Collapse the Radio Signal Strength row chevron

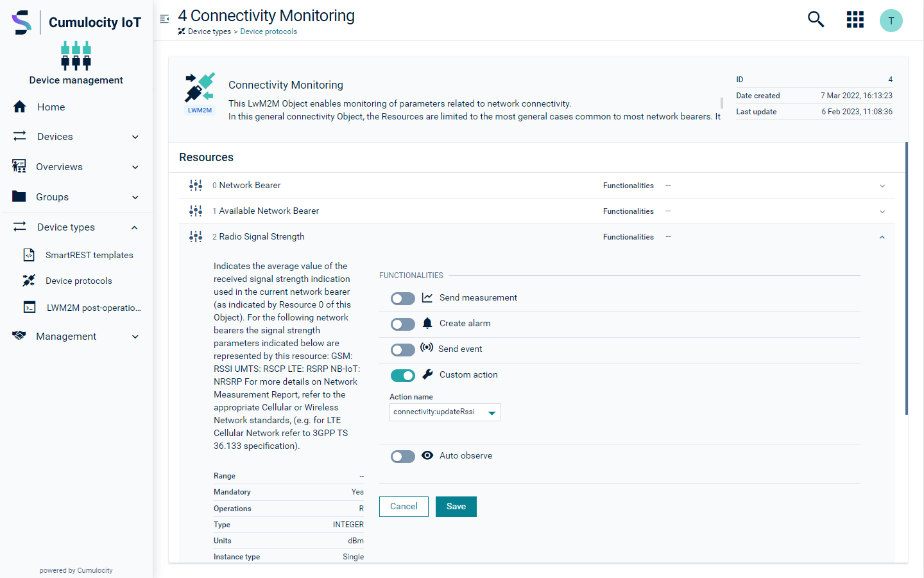coord(882,237)
